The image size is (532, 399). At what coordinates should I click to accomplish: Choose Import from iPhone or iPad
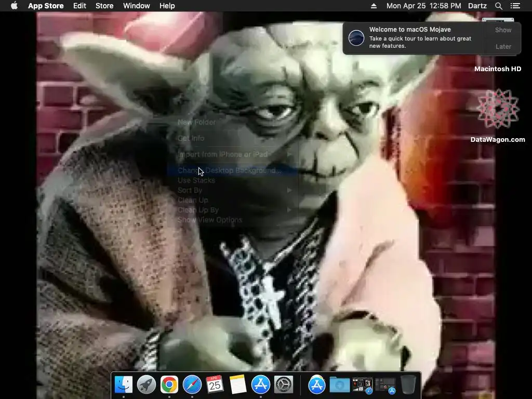tap(222, 154)
